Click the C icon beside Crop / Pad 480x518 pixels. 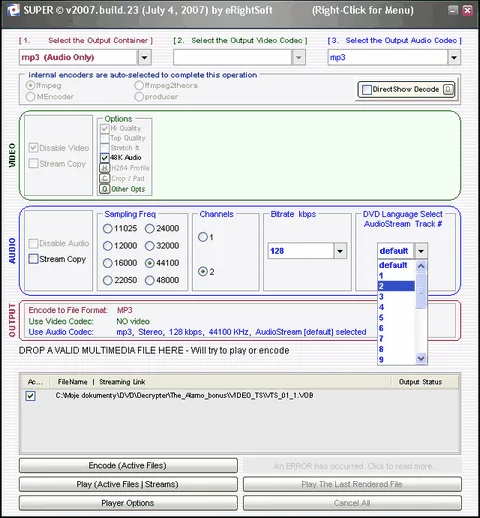click(105, 178)
